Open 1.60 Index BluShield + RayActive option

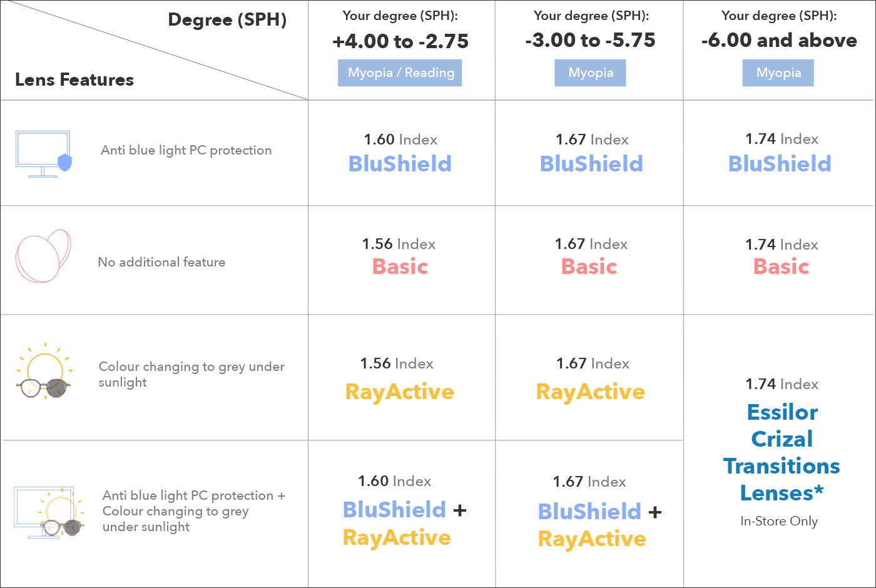(404, 510)
